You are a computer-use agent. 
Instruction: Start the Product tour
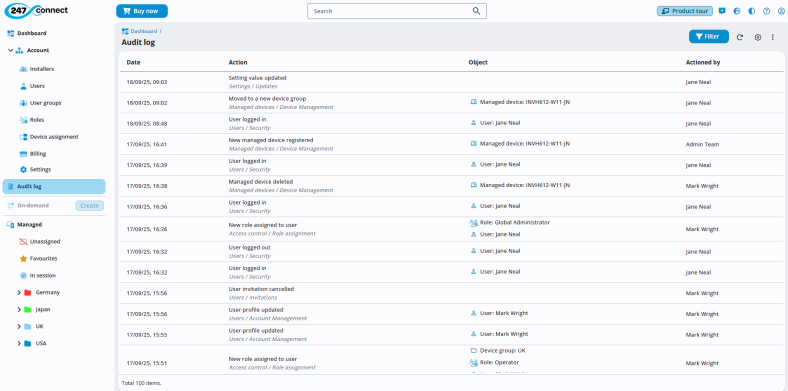pos(684,11)
